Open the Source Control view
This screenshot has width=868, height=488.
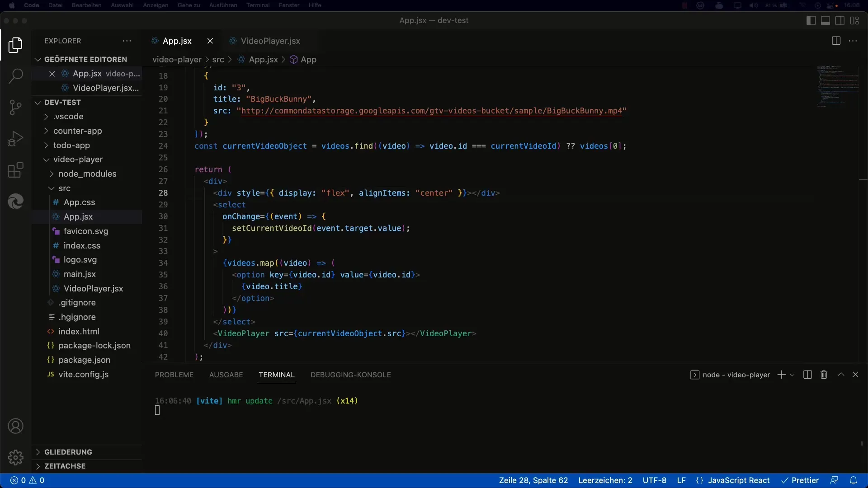pos(15,107)
